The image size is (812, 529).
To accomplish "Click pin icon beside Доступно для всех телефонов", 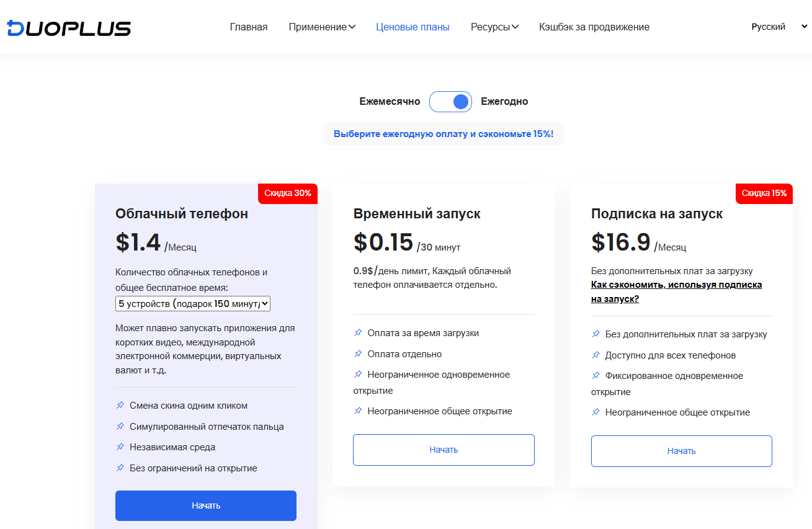I will click(596, 355).
